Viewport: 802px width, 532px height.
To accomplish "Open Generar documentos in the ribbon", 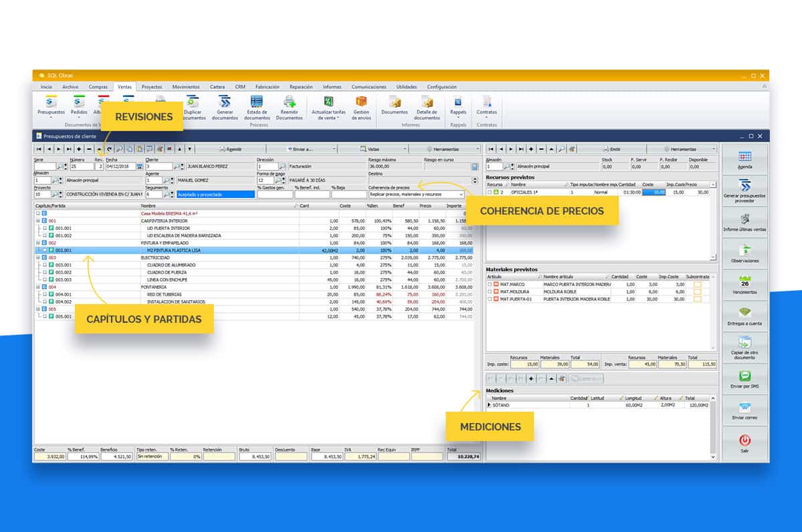I will tap(225, 103).
